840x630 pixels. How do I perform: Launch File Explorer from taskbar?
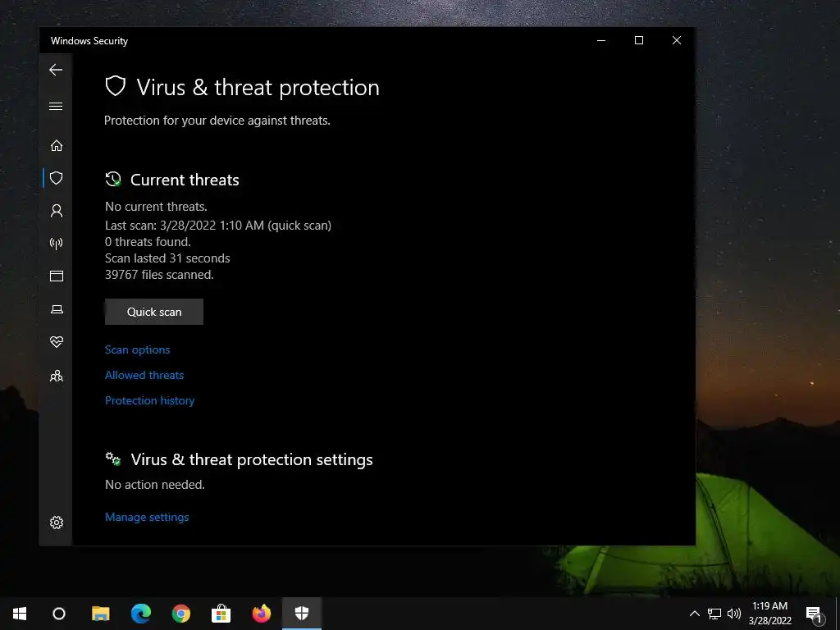(x=100, y=614)
